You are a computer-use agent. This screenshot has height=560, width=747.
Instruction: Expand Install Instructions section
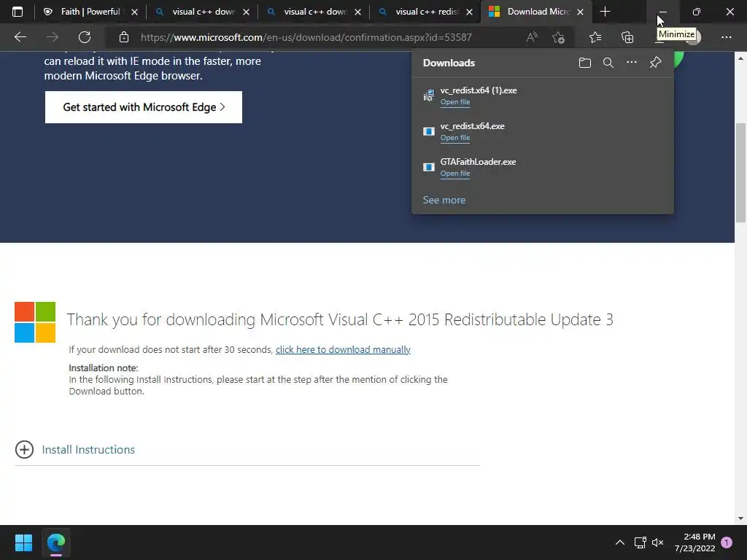point(24,449)
